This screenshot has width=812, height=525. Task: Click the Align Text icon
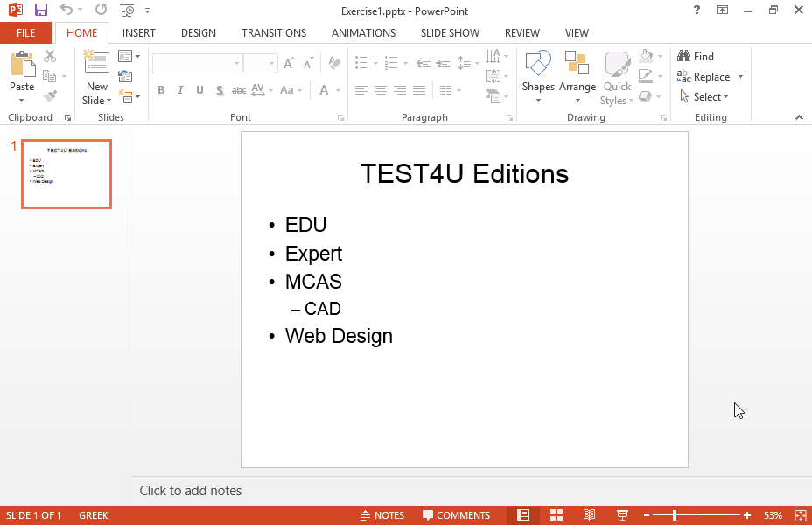[x=493, y=76]
